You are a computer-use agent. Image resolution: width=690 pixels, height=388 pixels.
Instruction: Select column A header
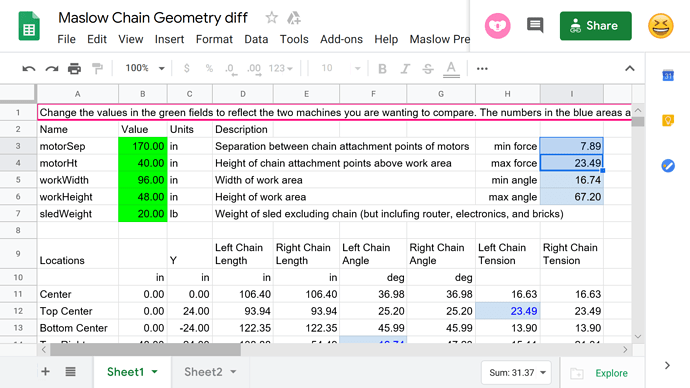click(x=77, y=94)
